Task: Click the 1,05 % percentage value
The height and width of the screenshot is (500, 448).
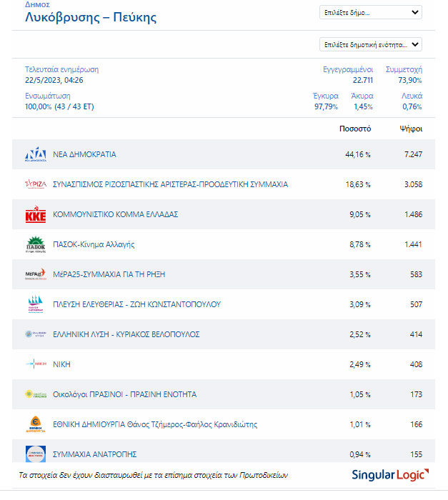Action: (360, 394)
